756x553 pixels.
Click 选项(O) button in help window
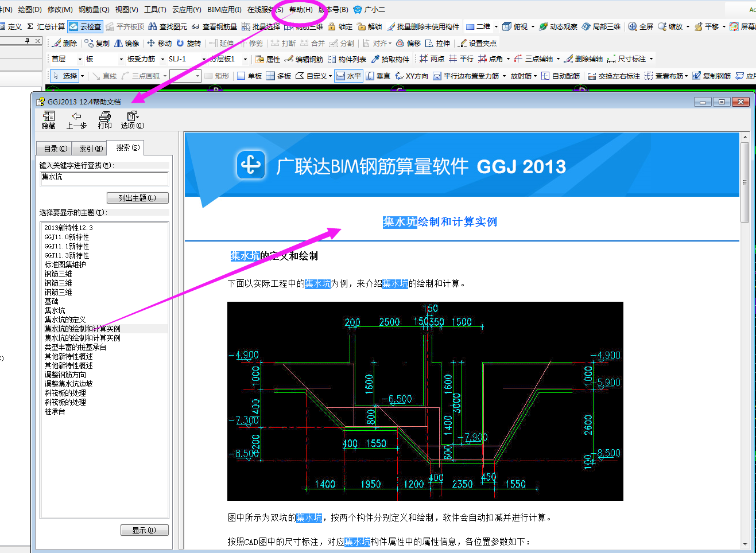click(133, 120)
